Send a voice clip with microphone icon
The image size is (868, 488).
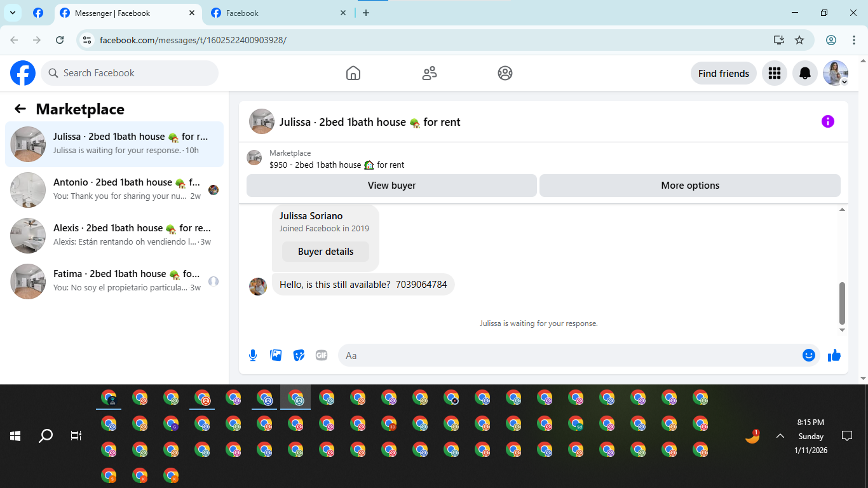[253, 355]
